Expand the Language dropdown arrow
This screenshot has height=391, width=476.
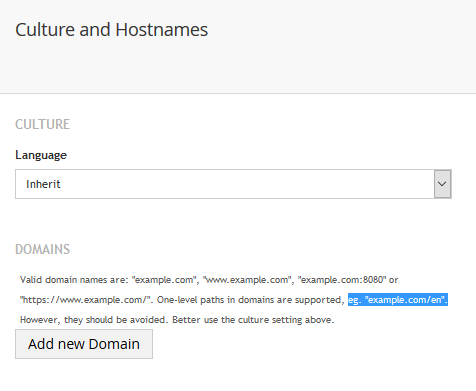[x=442, y=184]
